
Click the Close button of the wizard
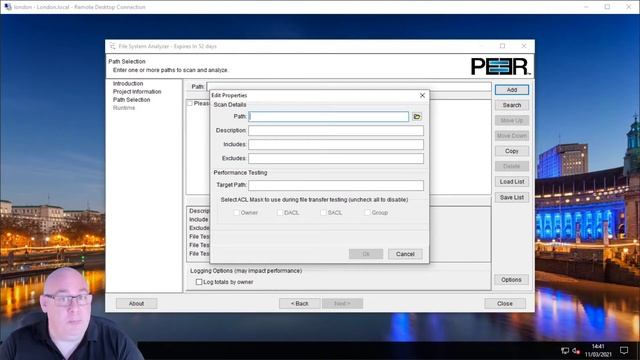point(505,304)
